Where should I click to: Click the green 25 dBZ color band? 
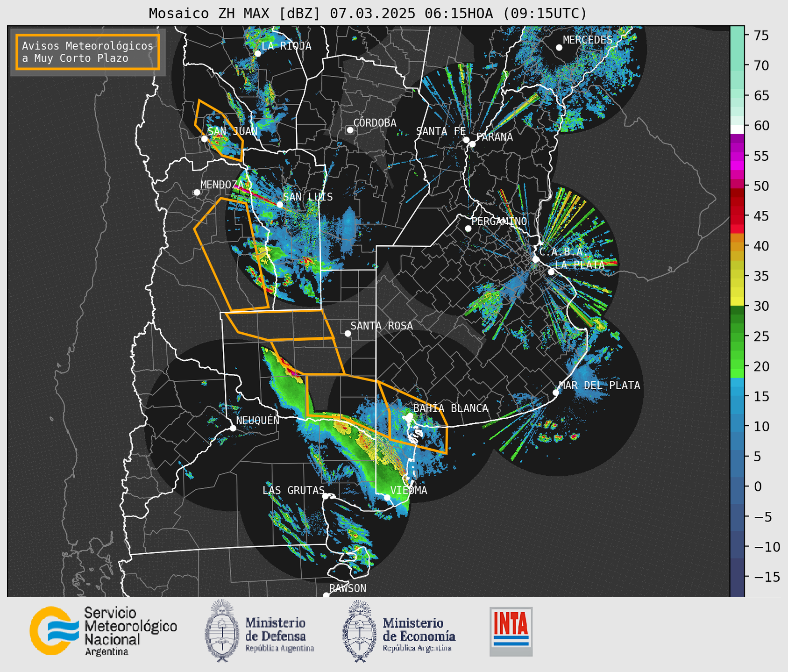coord(737,336)
